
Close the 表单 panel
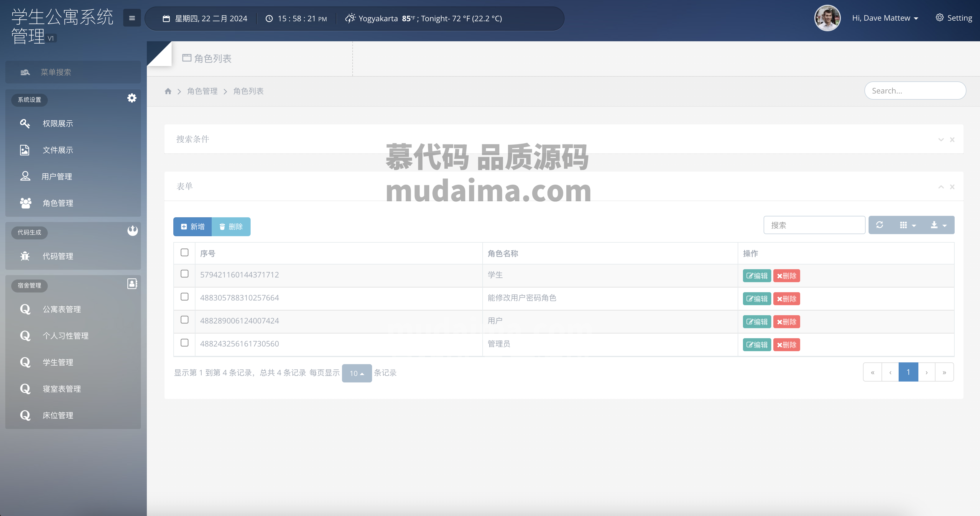point(952,187)
